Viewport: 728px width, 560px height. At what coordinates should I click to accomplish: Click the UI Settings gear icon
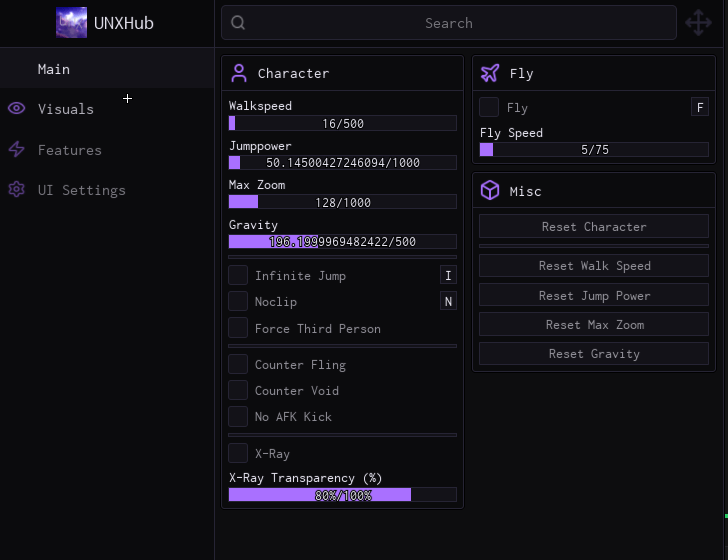coord(16,189)
